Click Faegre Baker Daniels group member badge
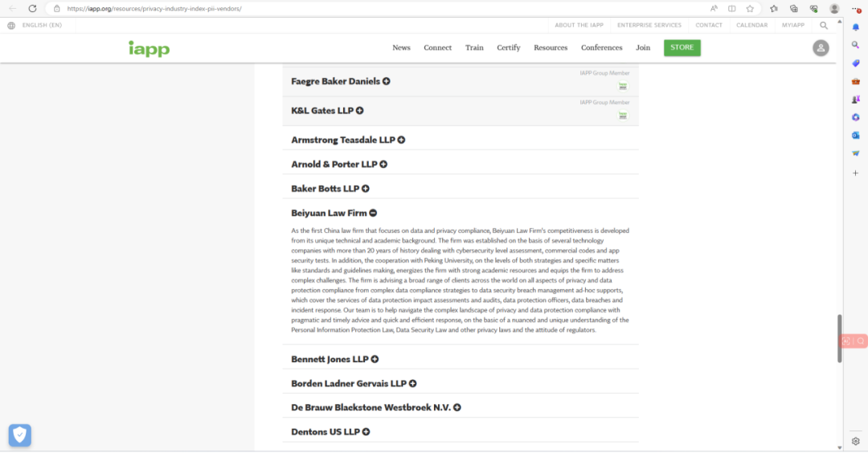 pyautogui.click(x=623, y=86)
